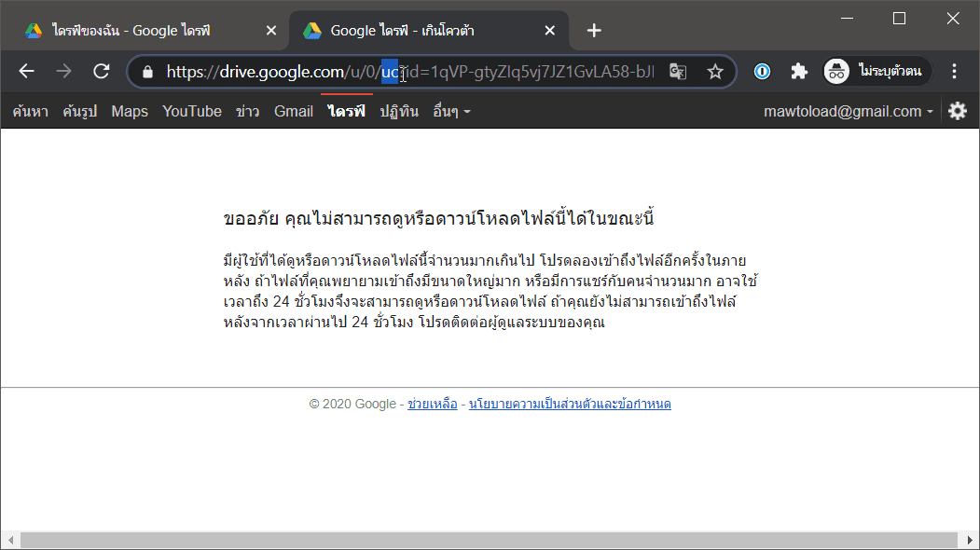
Task: Close the Google ไดรฟ์ - เกินโควต้า tab
Action: [549, 31]
